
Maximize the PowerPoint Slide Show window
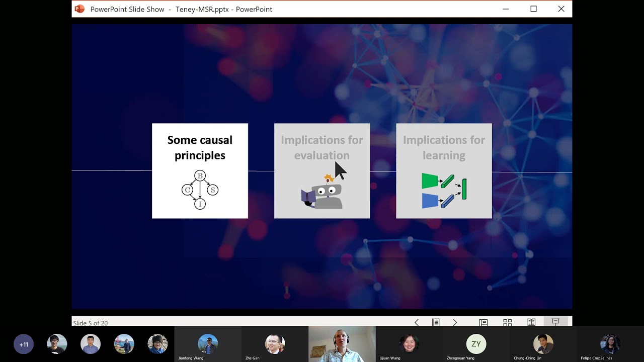pos(533,9)
